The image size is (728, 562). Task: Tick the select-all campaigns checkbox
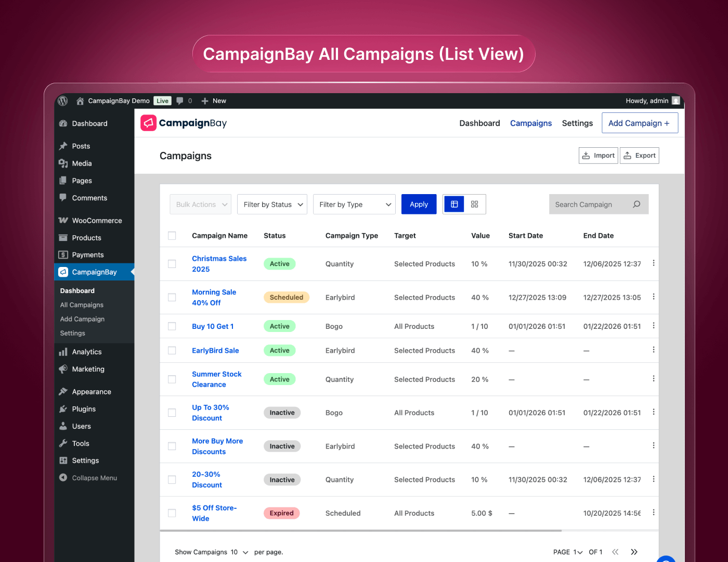(x=172, y=236)
